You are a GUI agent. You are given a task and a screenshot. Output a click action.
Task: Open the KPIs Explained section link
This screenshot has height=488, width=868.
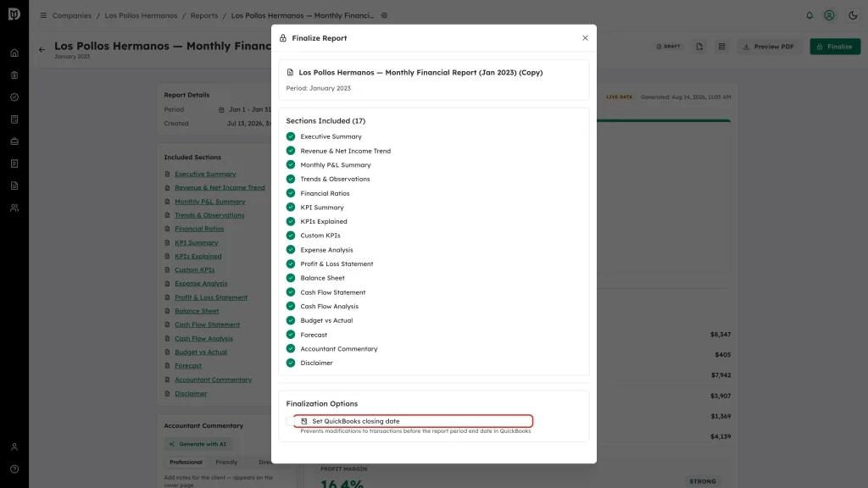coord(198,256)
